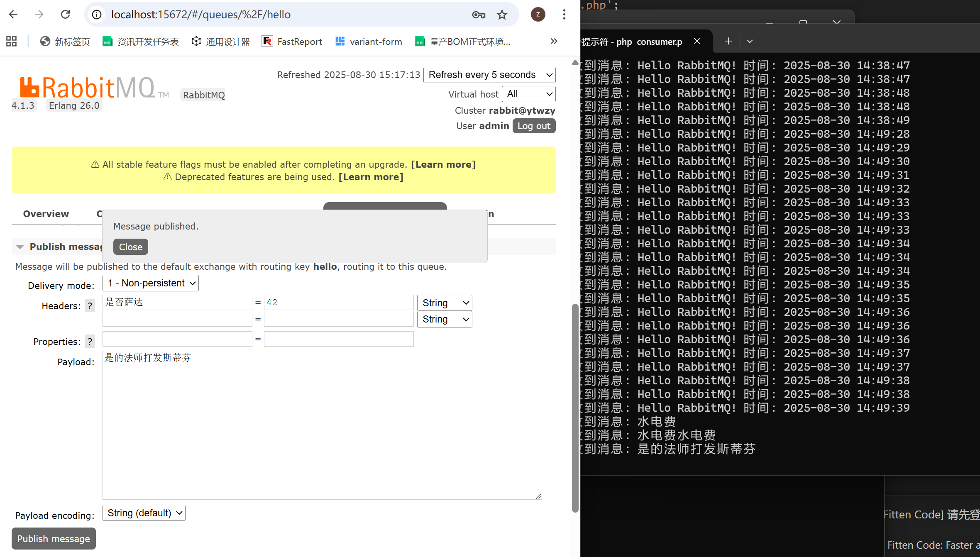The height and width of the screenshot is (557, 980).
Task: Collapse the Publish message section
Action: (x=20, y=247)
